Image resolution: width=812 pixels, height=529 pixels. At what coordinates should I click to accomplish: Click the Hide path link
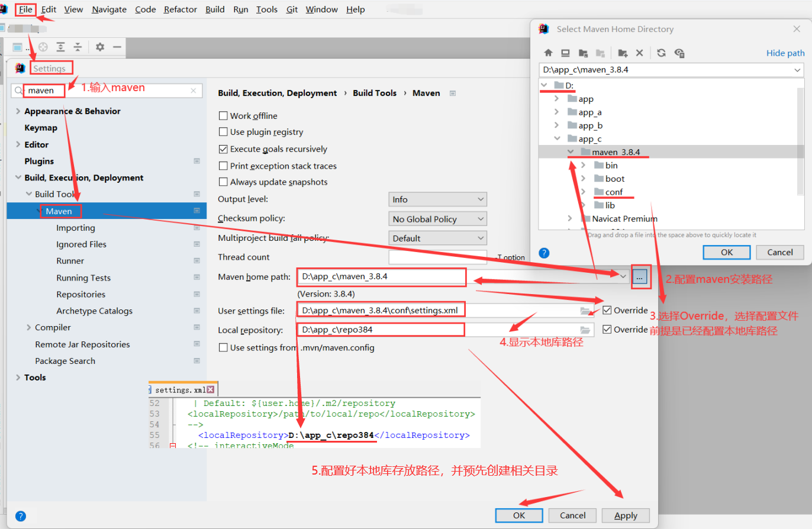(x=785, y=53)
